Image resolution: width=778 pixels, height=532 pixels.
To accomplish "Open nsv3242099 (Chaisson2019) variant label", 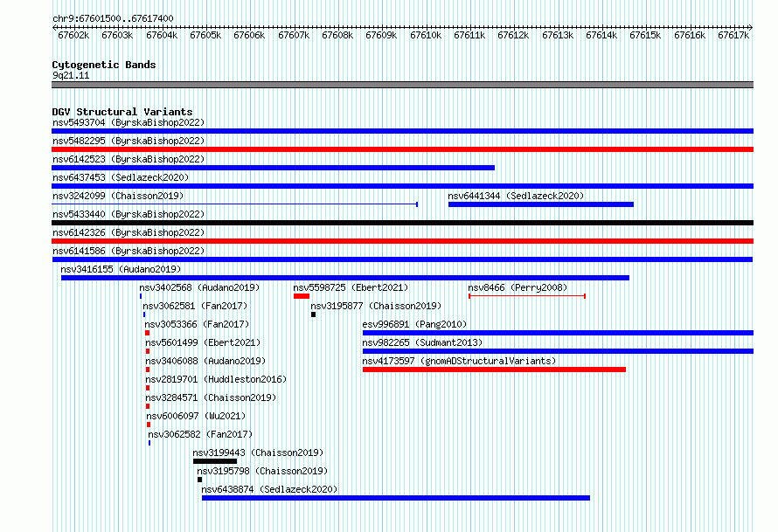I will pos(118,196).
